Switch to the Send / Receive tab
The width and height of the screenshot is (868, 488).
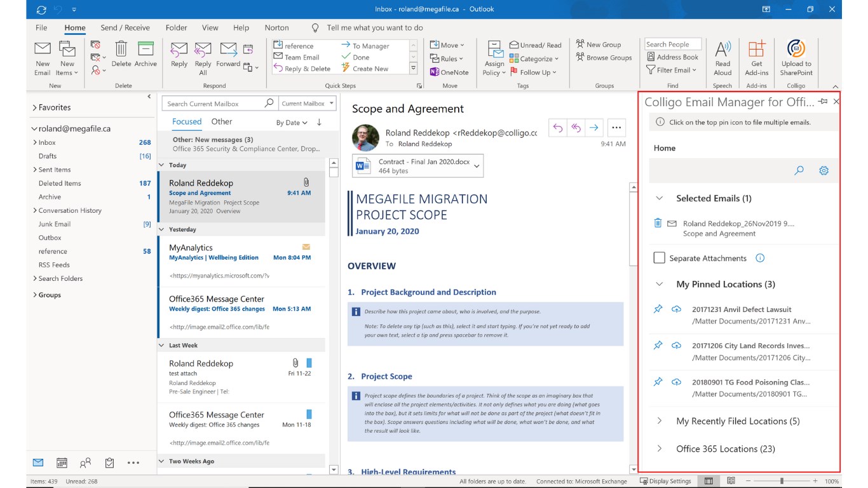125,28
